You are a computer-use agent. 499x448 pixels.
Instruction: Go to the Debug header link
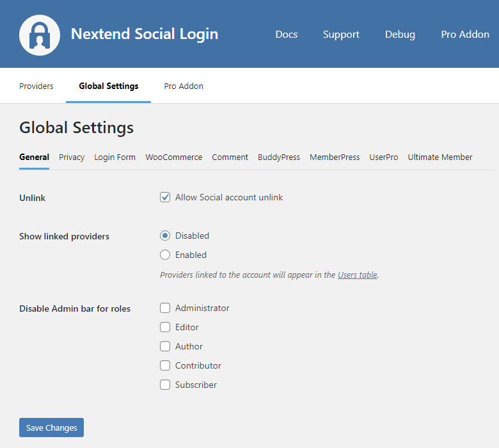(400, 35)
